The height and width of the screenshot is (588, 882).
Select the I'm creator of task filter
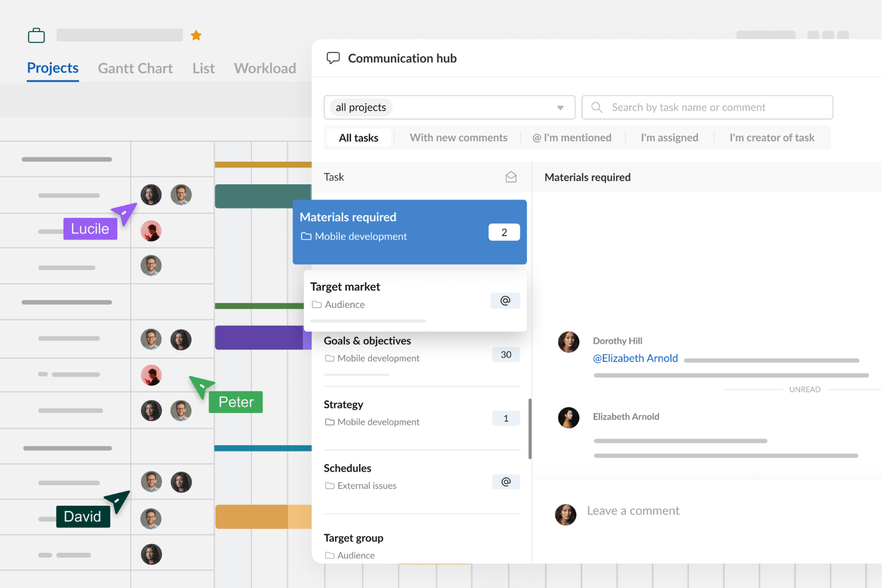772,138
